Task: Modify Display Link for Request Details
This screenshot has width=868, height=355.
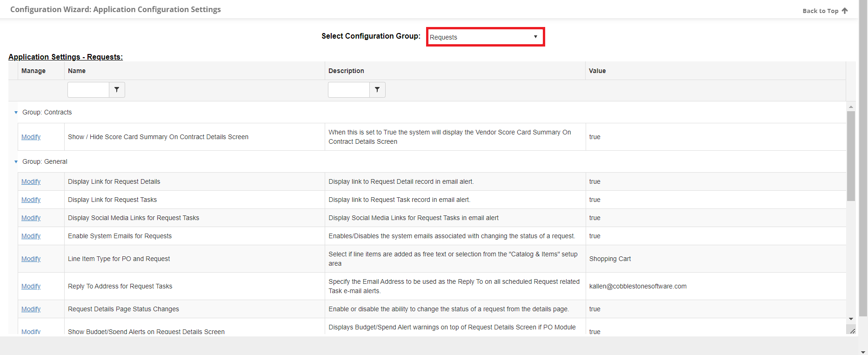Action: [31, 181]
